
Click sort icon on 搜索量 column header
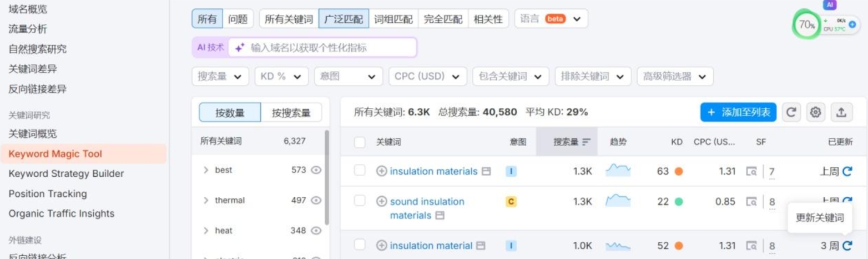point(587,142)
